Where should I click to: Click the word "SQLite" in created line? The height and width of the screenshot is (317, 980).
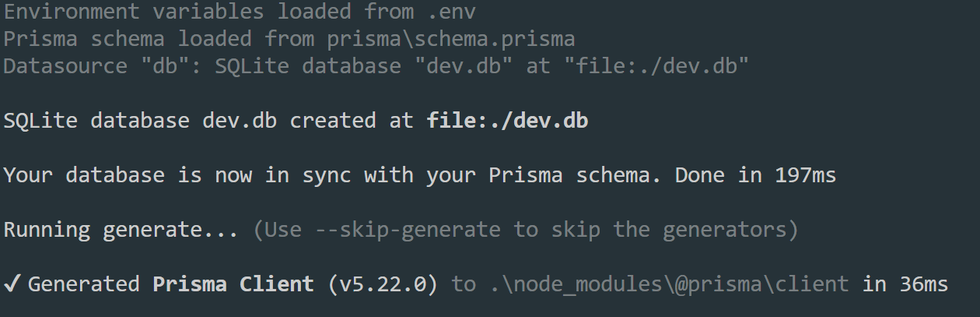coord(40,121)
